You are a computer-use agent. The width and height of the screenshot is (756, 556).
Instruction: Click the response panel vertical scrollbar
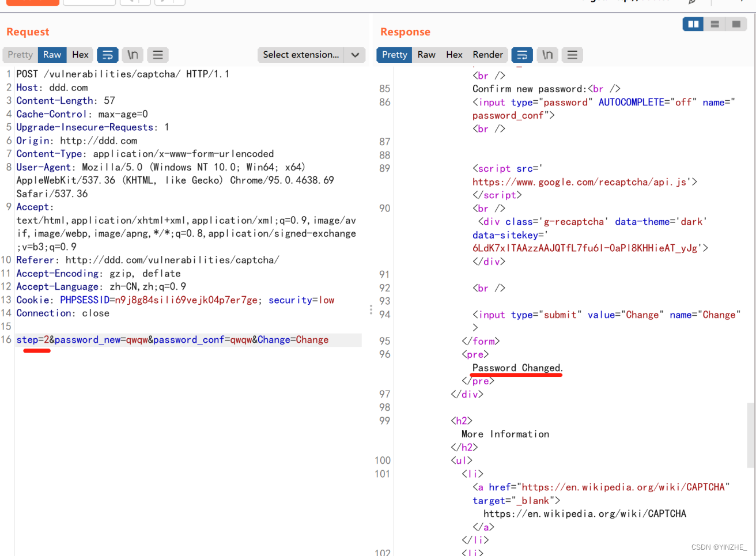[751, 435]
